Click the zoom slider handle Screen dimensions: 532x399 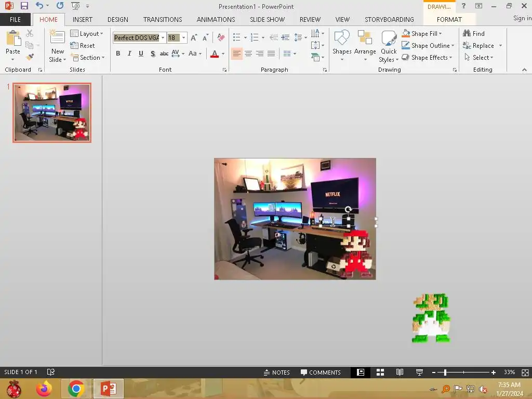coord(445,373)
